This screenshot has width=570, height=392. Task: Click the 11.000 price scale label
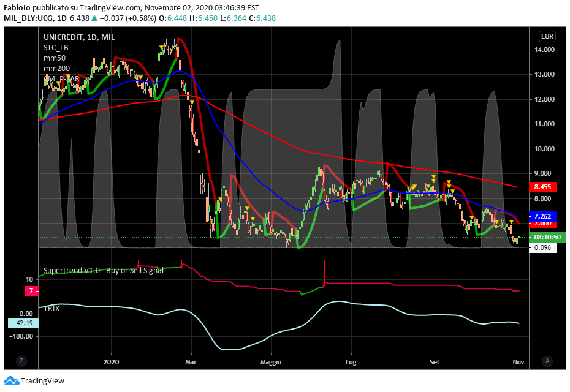(x=544, y=124)
